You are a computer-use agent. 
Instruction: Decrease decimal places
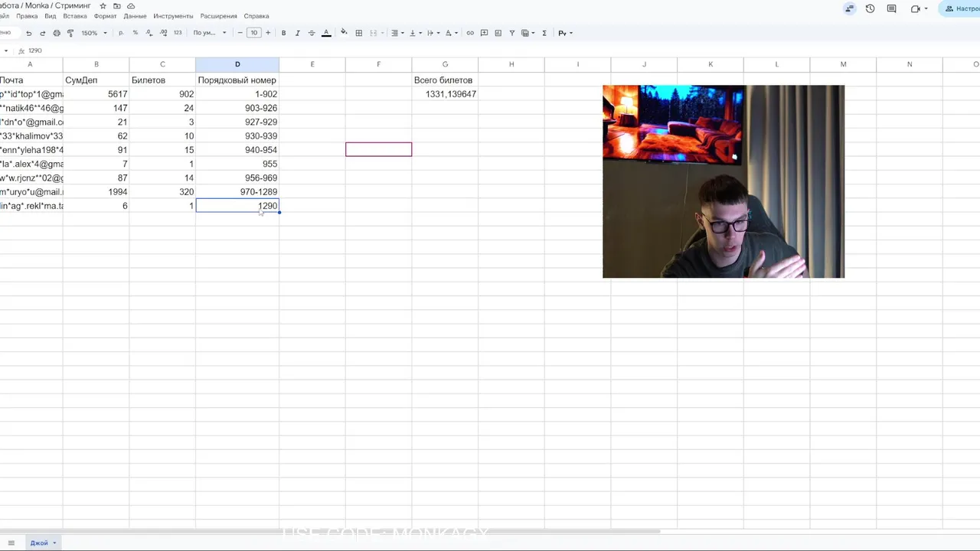[x=149, y=33]
